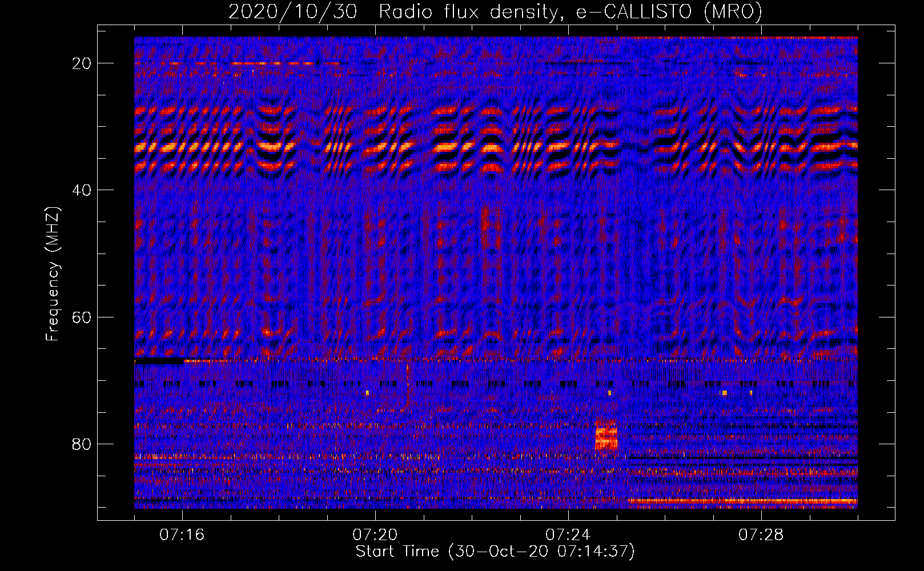Click the date '2020/10/30' in the title
Screen dimensions: 924x571
292,12
